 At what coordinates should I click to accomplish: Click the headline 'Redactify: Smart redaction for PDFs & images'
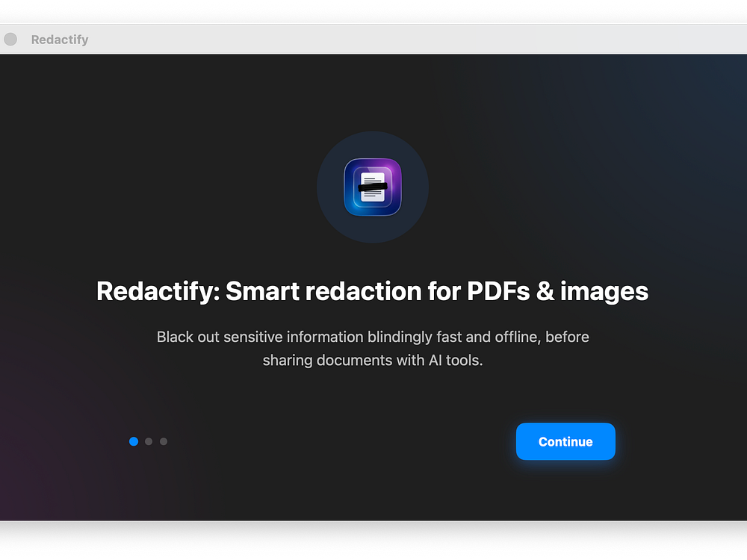[x=373, y=291]
